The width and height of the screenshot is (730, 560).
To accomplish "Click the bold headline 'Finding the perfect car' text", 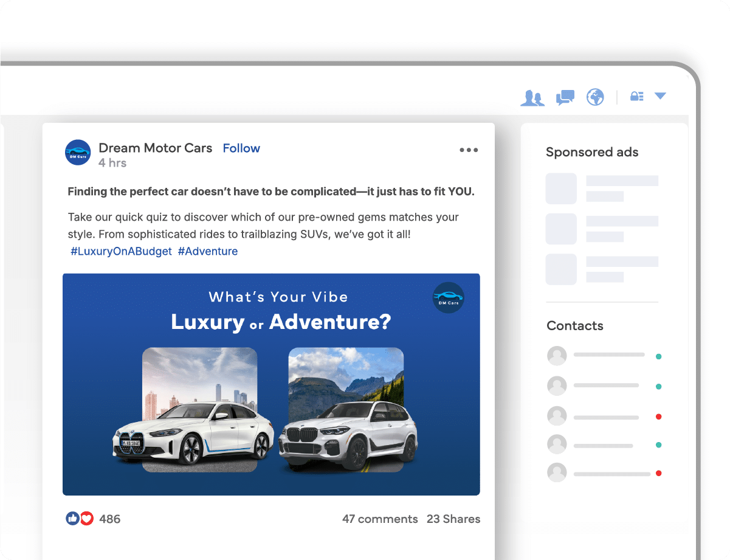I will pos(271,192).
